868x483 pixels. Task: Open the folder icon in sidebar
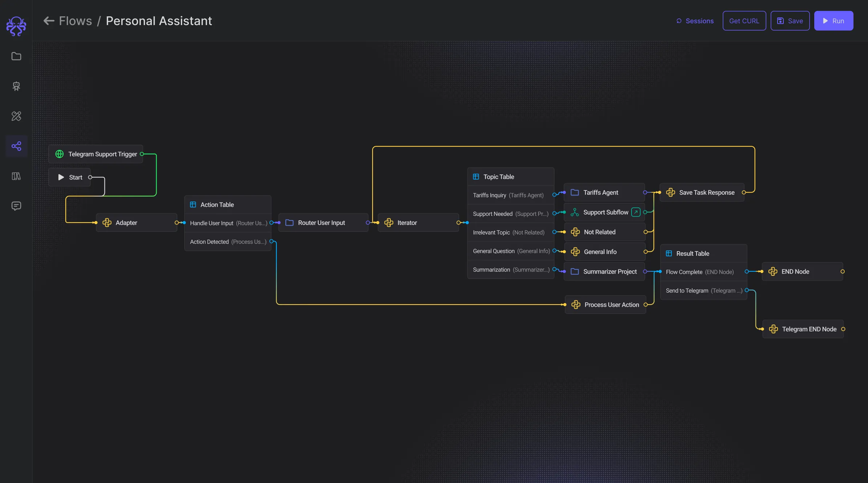(16, 56)
